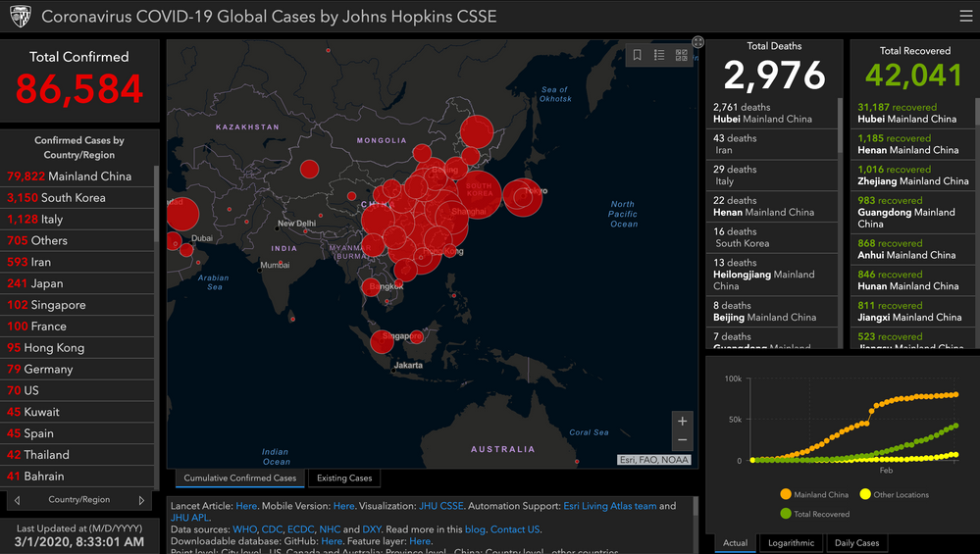Open JHU APL link

[x=189, y=518]
